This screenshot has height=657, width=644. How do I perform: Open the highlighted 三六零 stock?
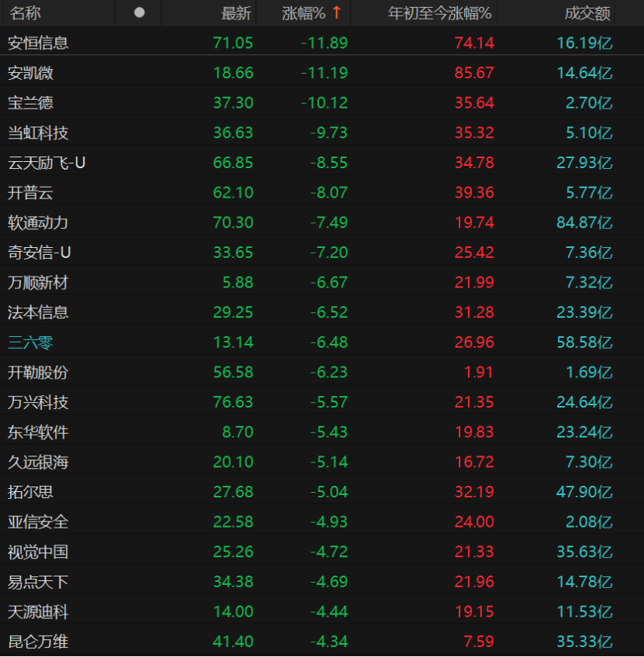click(30, 342)
